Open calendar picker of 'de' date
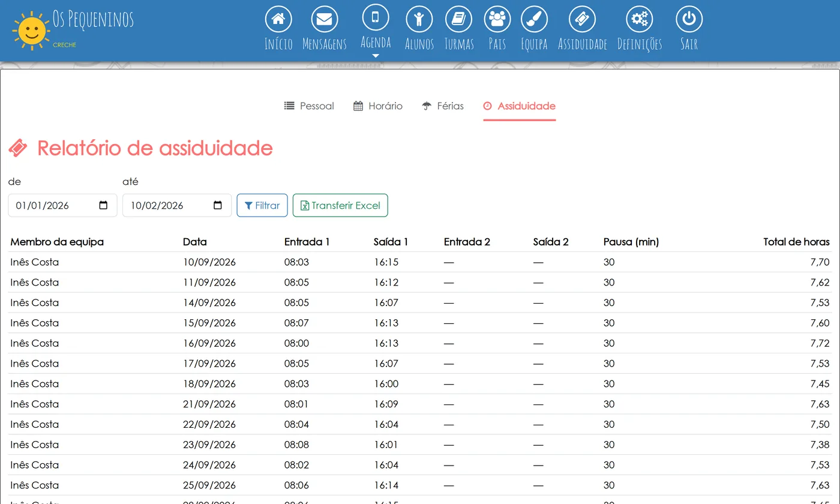The width and height of the screenshot is (840, 504). tap(103, 205)
